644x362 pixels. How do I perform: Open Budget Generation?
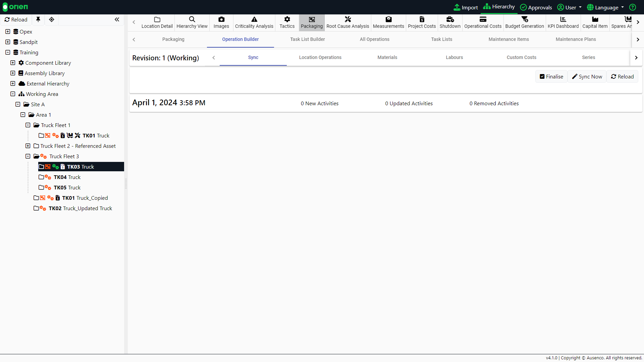point(524,23)
